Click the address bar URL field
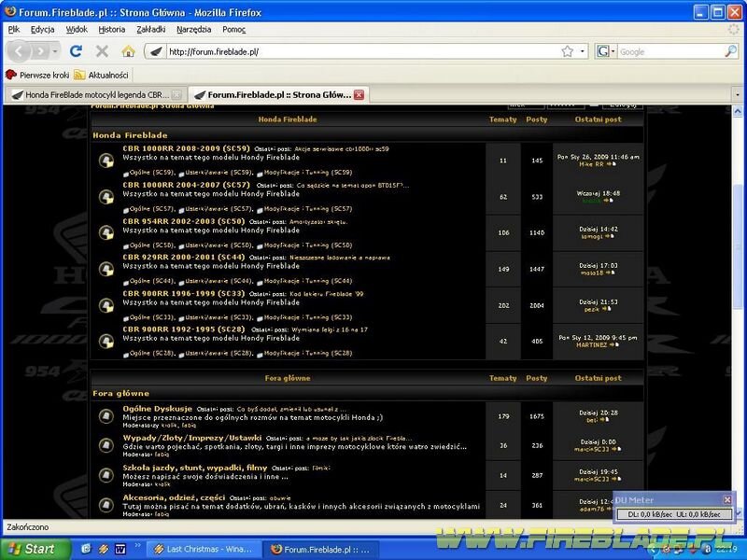Image resolution: width=747 pixels, height=560 pixels. pos(355,51)
